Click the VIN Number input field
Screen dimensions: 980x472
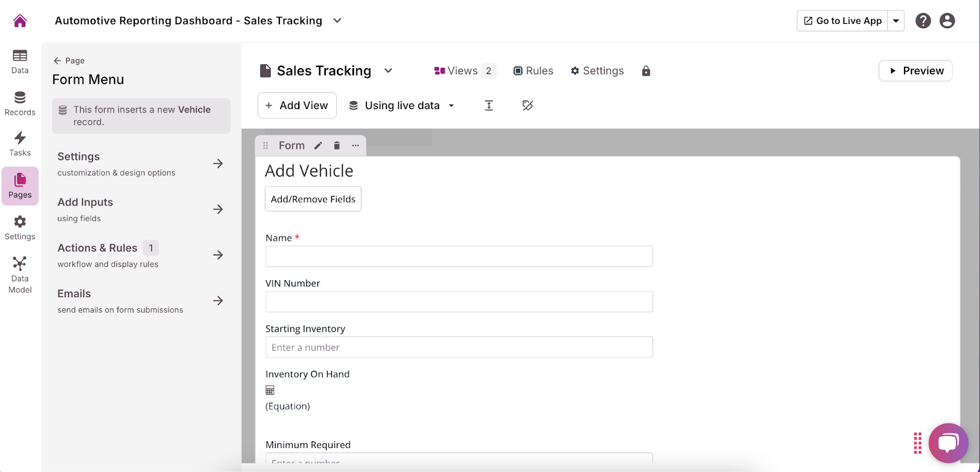(x=459, y=302)
